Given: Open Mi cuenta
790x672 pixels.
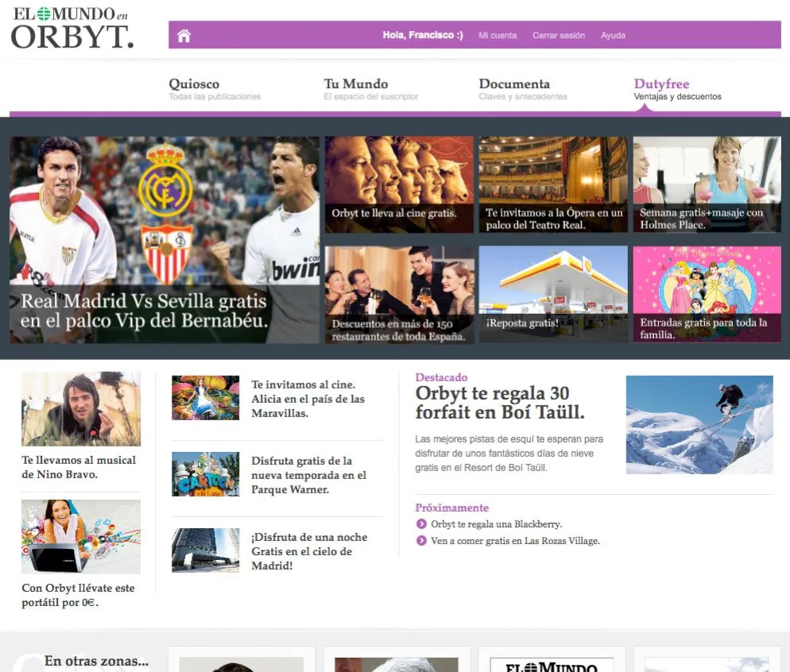Looking at the screenshot, I should click(x=498, y=35).
